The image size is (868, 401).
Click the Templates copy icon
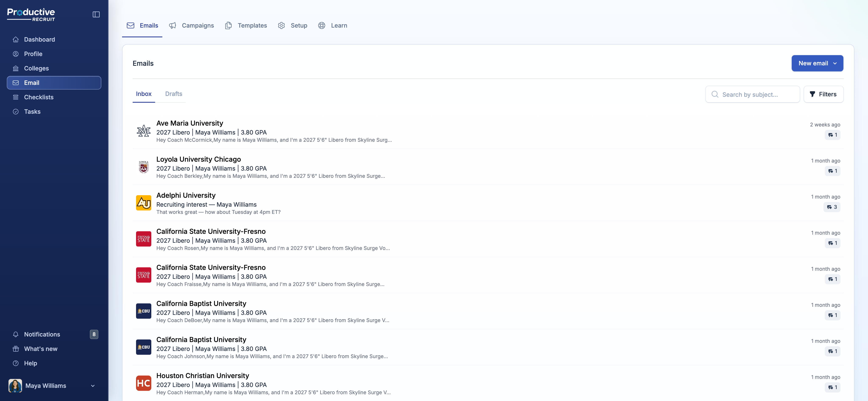[x=228, y=26]
